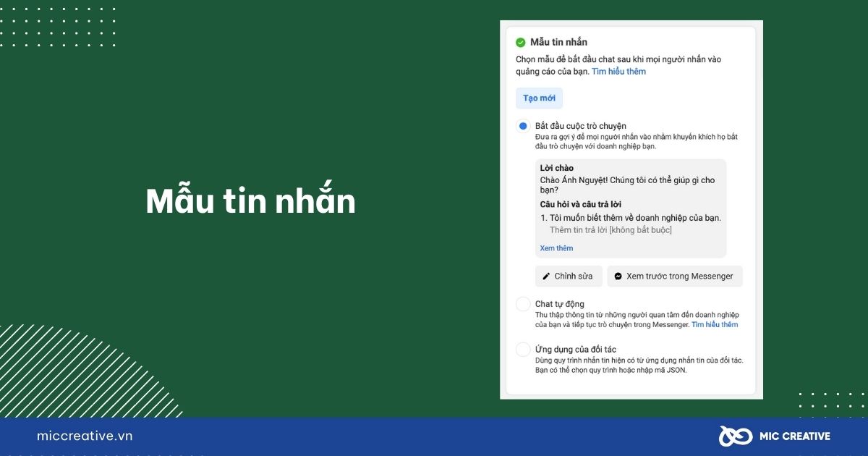The width and height of the screenshot is (868, 456).
Task: Open the Tìm hiểu thêm link under the Mẫu tin nhắn heading
Action: [618, 72]
